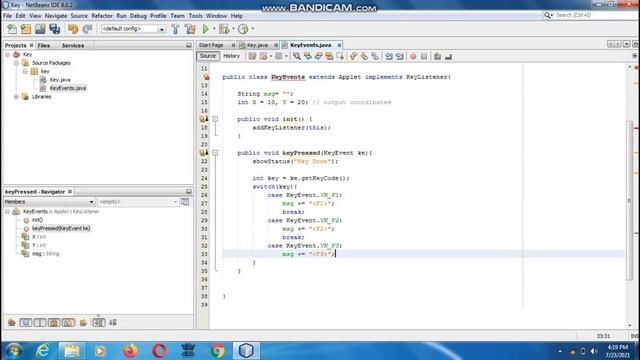
Task: Open Firefox from the taskbar
Action: coord(130,351)
